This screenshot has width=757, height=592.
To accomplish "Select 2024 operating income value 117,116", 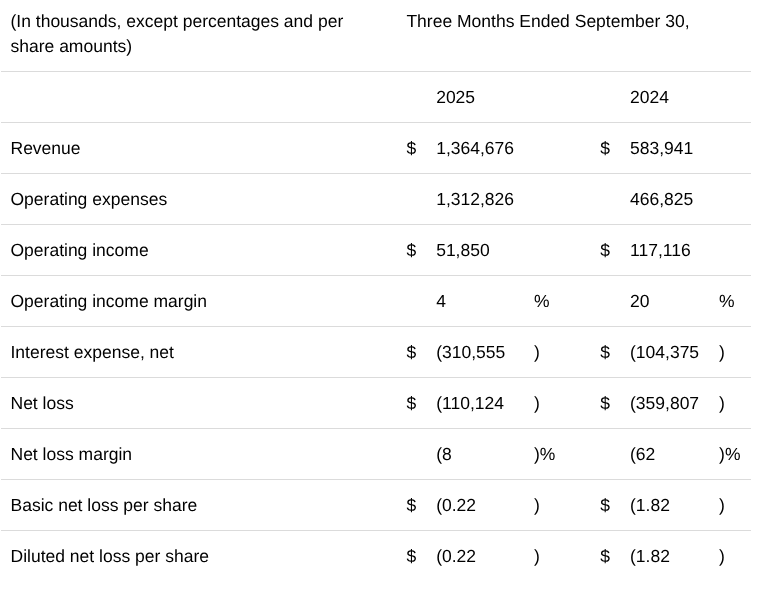I will pyautogui.click(x=660, y=250).
